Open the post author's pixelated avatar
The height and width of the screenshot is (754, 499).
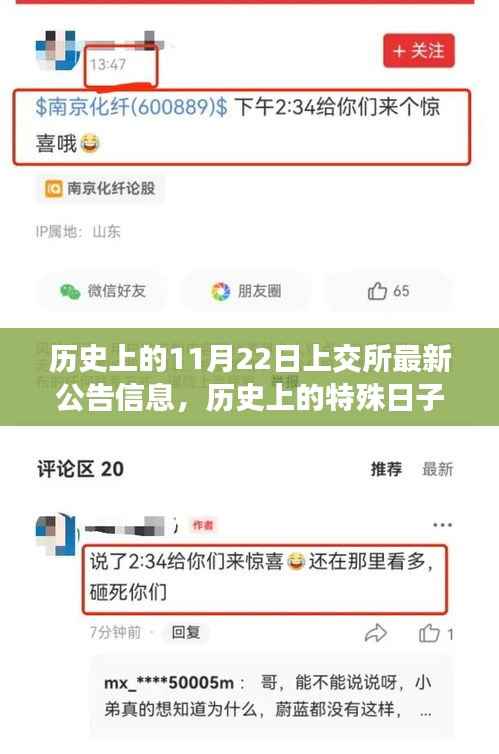click(58, 50)
